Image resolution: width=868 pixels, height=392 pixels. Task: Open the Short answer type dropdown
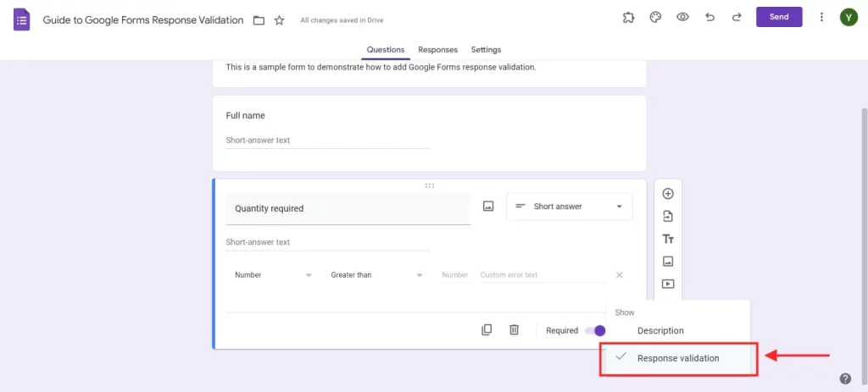tap(570, 207)
